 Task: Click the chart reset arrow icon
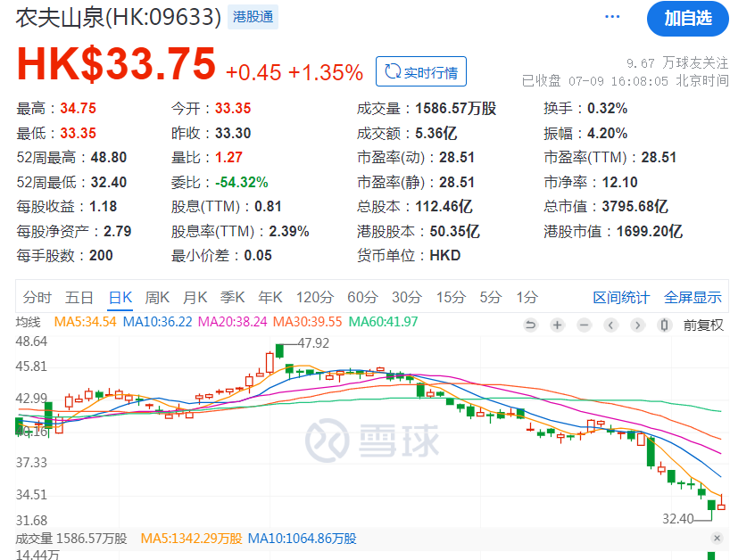(x=530, y=325)
